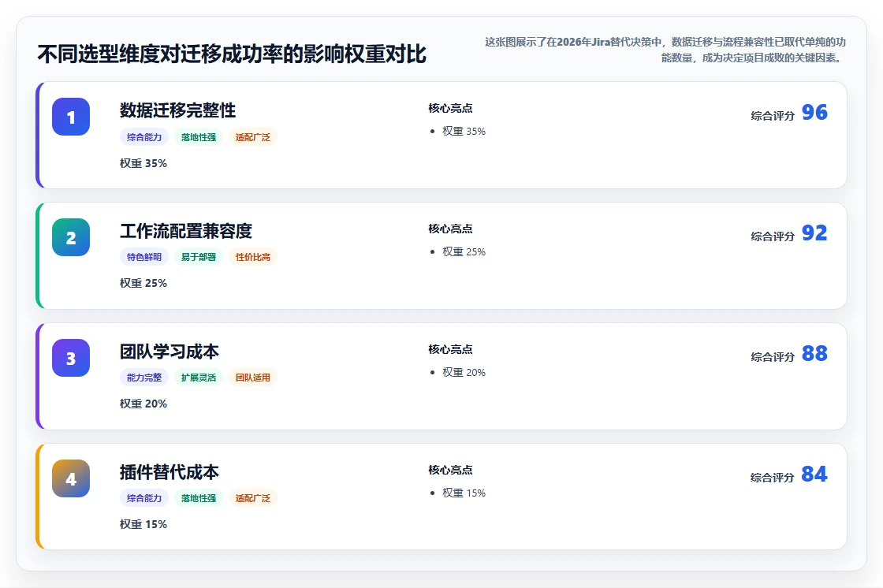Click 落地性强 tag under 插件替代成本
The image size is (883, 588).
click(198, 498)
